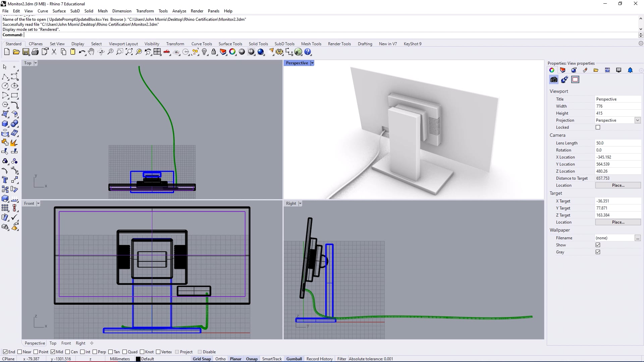Open the Millimeters units status item

click(x=120, y=359)
